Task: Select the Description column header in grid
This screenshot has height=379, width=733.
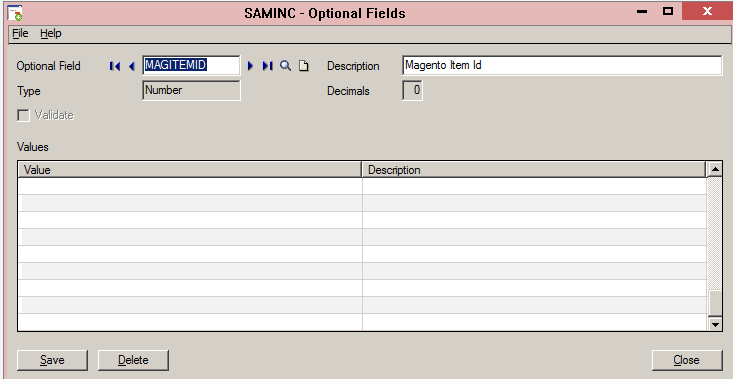Action: point(533,170)
